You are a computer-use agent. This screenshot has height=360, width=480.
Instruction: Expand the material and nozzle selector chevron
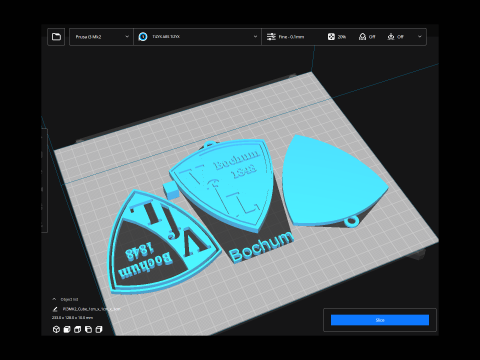tap(255, 37)
